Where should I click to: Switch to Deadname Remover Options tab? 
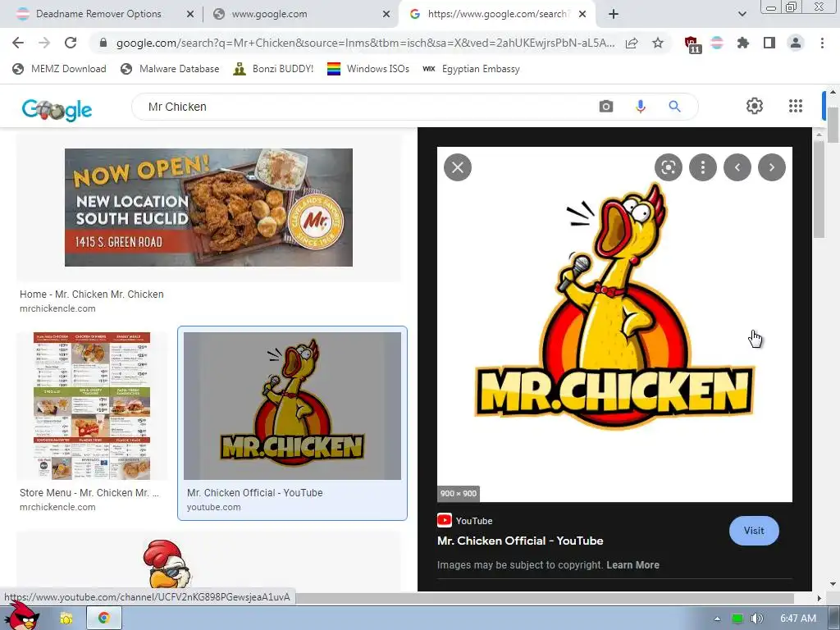(x=98, y=14)
